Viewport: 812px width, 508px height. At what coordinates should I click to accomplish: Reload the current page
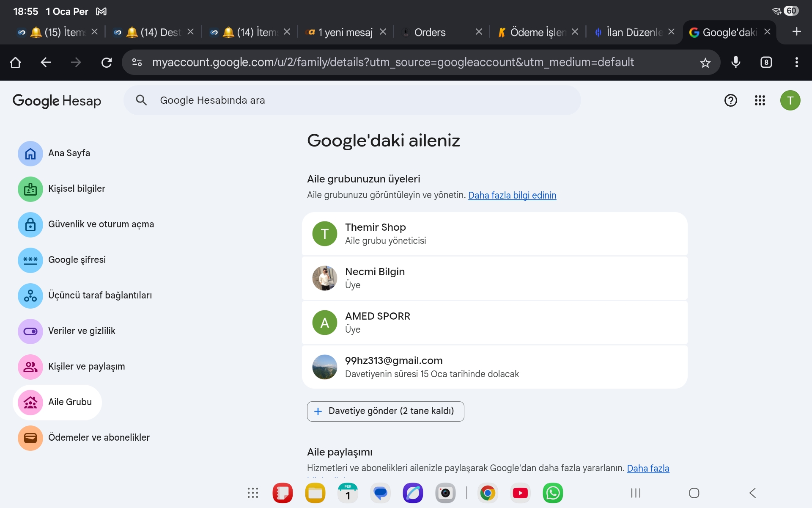point(107,63)
